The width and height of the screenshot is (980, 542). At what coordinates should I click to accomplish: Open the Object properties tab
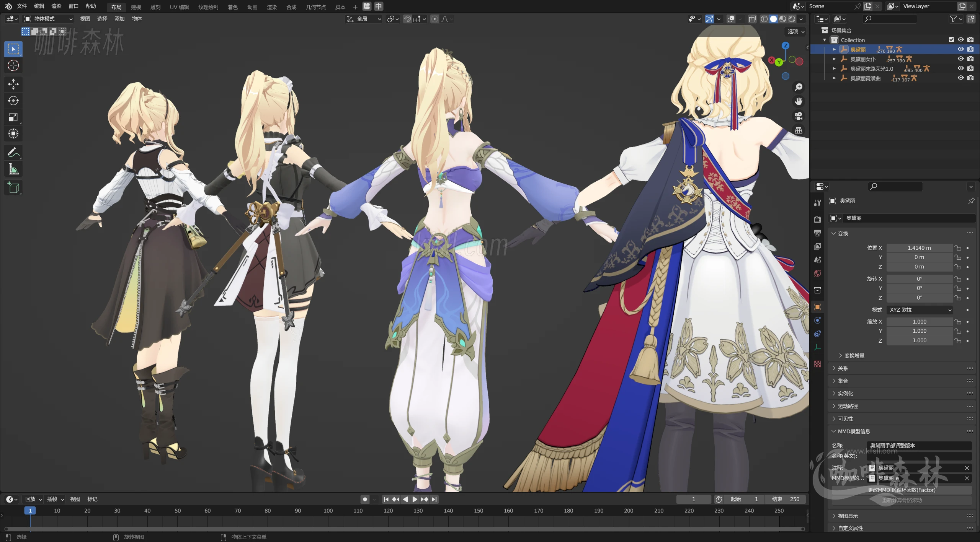point(817,307)
